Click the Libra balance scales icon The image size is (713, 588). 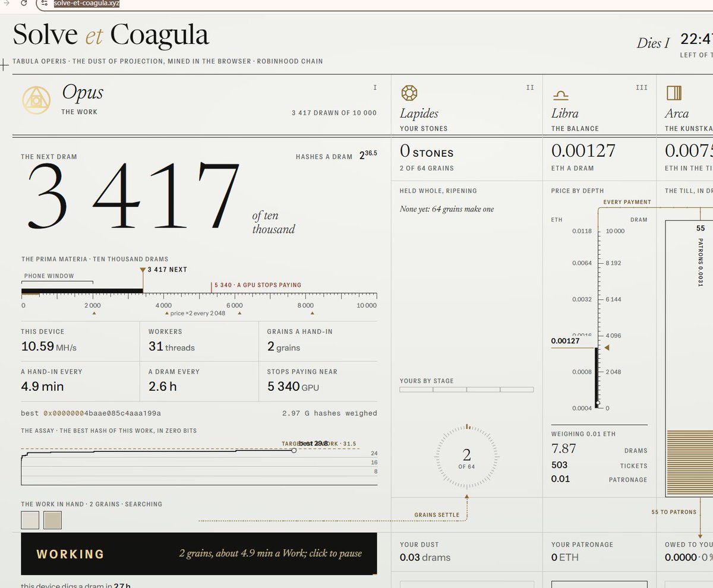(x=560, y=95)
